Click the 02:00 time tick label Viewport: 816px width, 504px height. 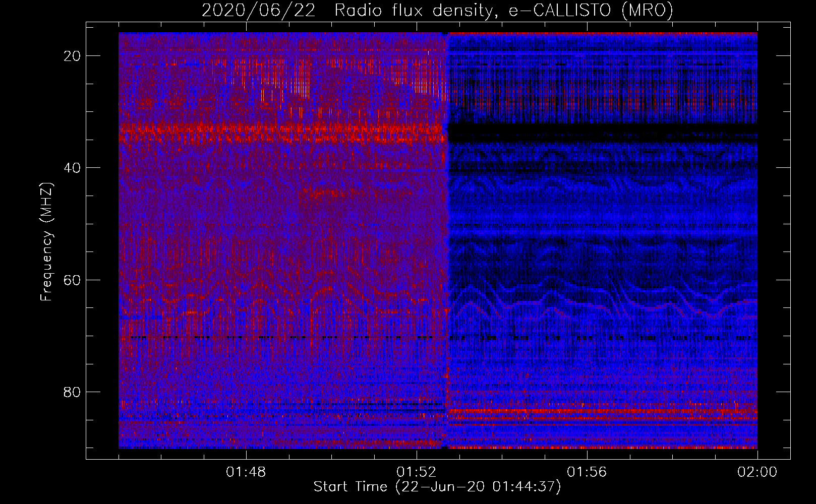click(757, 472)
